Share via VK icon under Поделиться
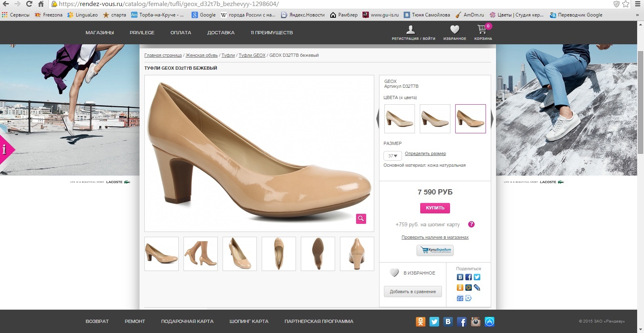644x333 pixels. pos(460,277)
